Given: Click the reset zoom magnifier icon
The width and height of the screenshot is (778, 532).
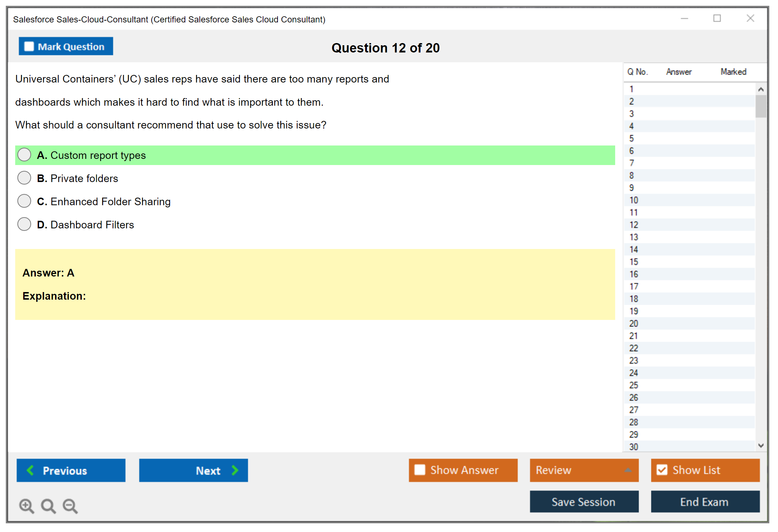Looking at the screenshot, I should tap(48, 506).
